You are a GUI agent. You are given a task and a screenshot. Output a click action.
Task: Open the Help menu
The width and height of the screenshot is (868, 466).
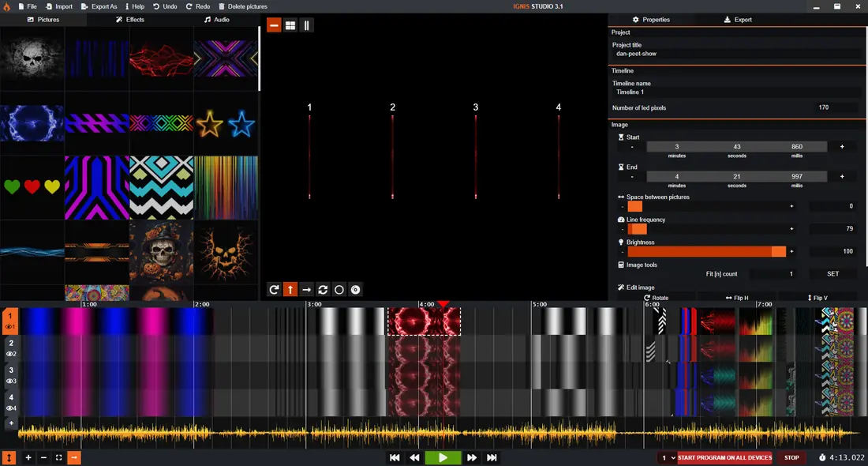point(134,6)
